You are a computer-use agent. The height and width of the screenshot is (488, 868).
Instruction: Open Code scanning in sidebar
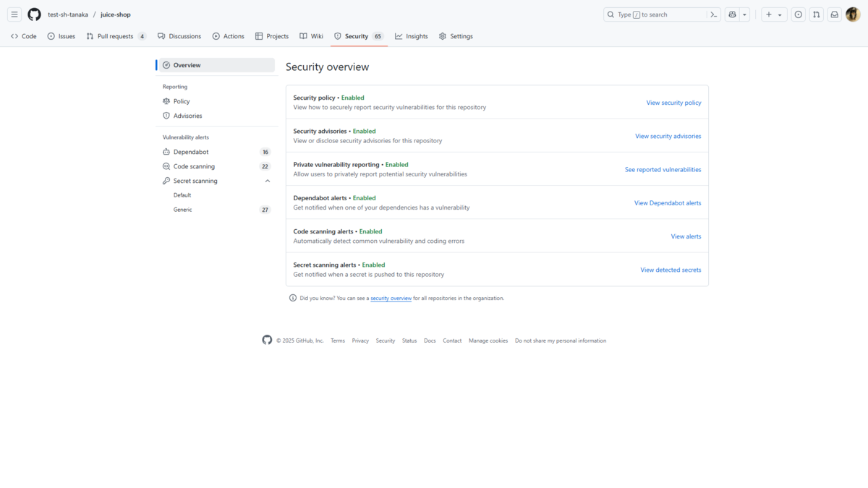[216, 166]
